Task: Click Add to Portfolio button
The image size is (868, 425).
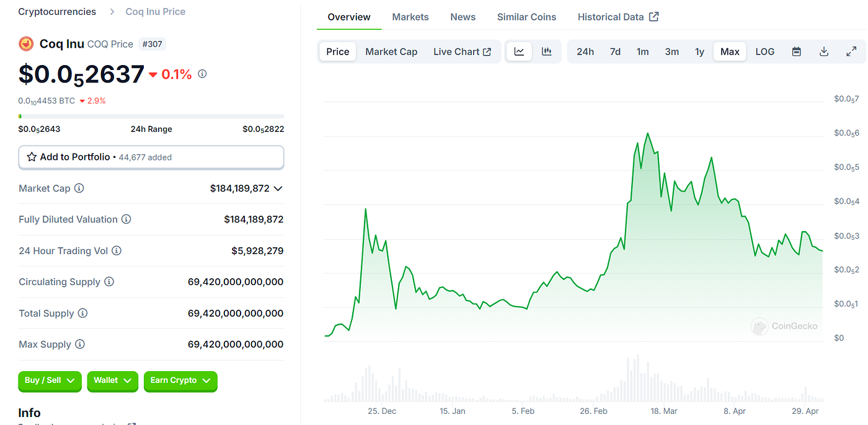Action: click(151, 157)
